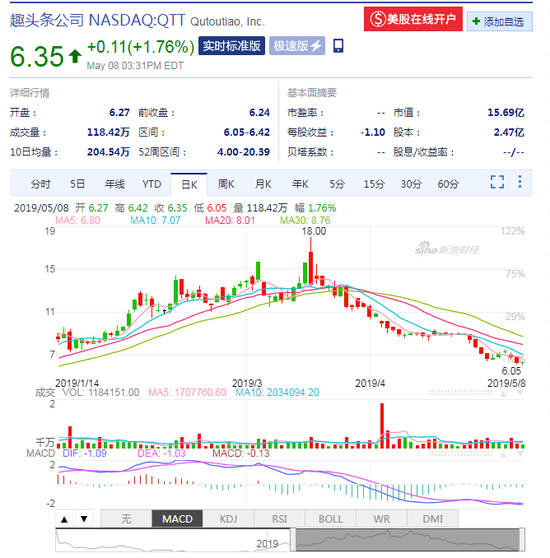Select the 月K monthly tab
This screenshot has height=558, width=550.
tap(263, 184)
